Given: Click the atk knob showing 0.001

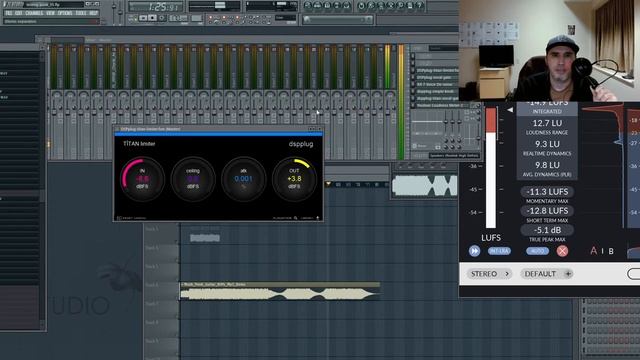Looking at the screenshot, I should (244, 179).
